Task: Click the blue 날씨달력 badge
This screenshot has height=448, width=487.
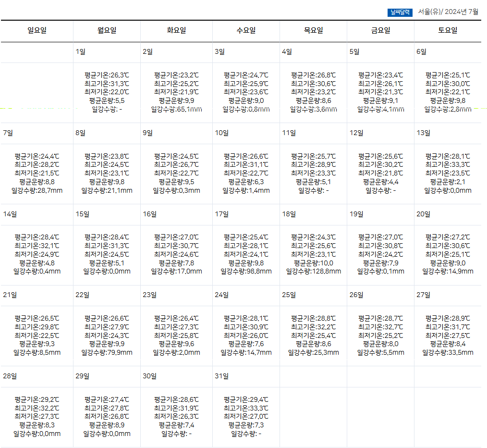Action: tap(400, 12)
